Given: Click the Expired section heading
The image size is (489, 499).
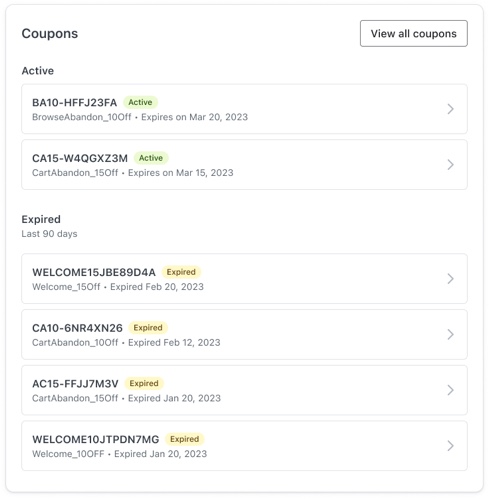Looking at the screenshot, I should tap(41, 219).
